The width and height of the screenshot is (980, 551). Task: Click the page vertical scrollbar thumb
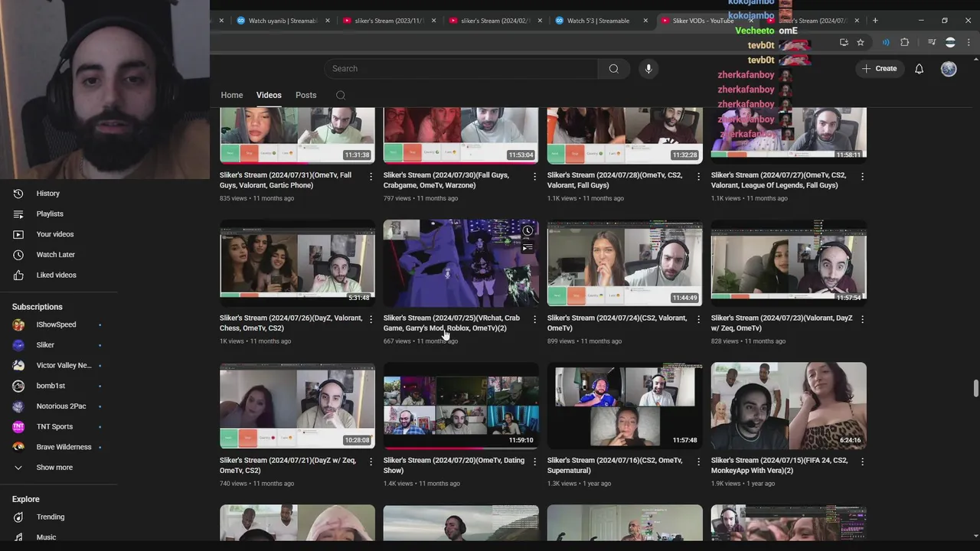coord(975,388)
